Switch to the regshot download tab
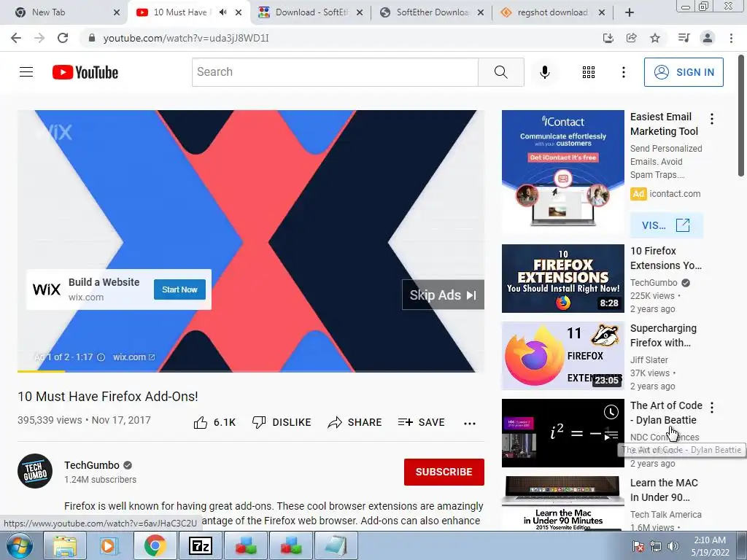The image size is (747, 560). point(553,12)
